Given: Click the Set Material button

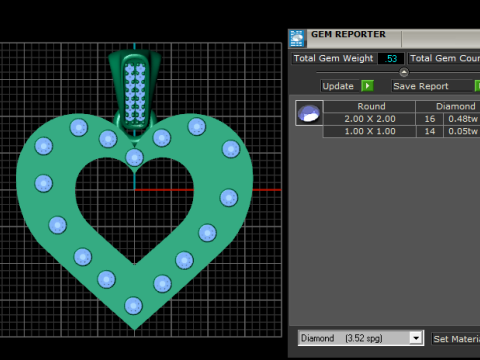Looking at the screenshot, I should [x=456, y=339].
